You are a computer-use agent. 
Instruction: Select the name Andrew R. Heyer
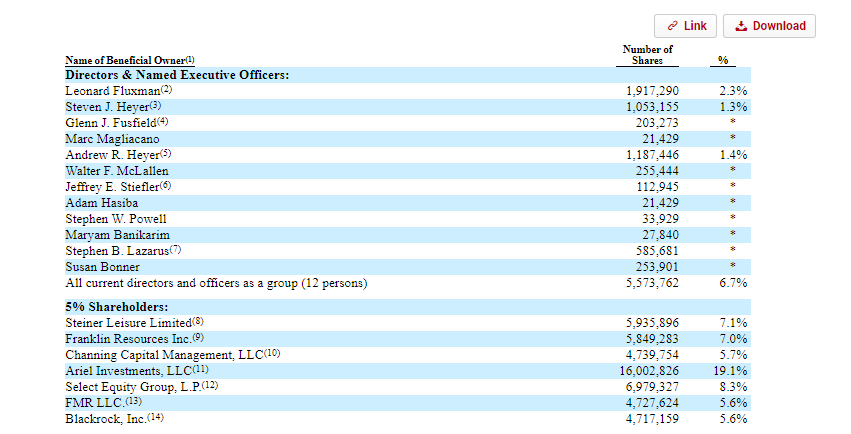tap(112, 155)
